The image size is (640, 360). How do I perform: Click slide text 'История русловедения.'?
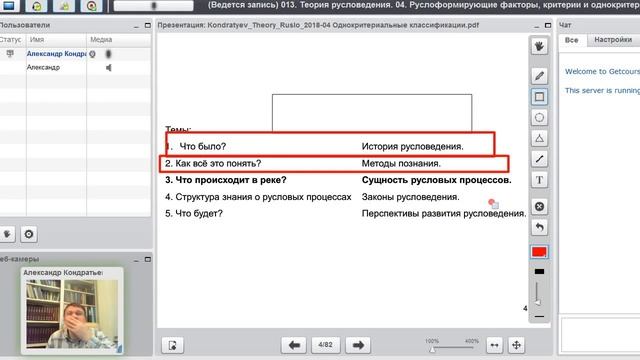click(412, 147)
